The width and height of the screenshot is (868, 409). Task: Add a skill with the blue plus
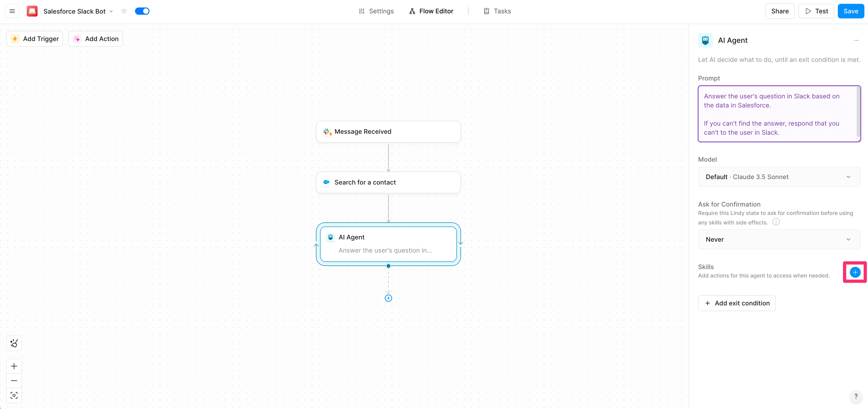coord(855,272)
